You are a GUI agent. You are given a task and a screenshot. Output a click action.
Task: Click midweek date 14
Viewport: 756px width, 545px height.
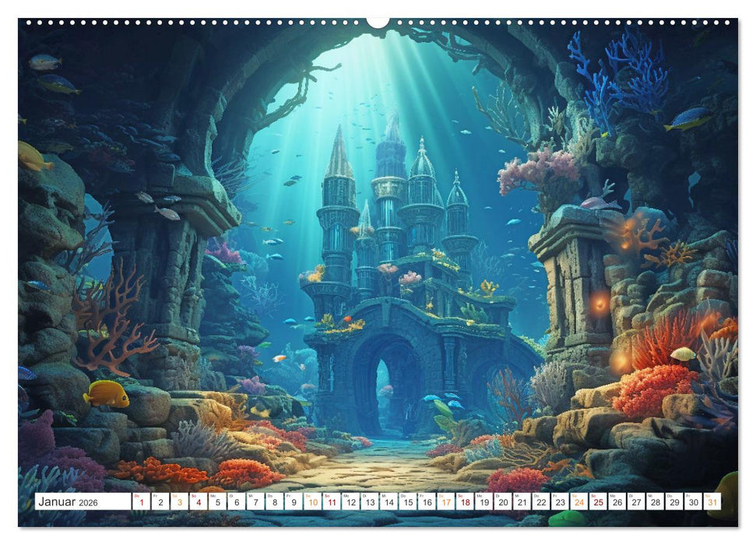(389, 503)
